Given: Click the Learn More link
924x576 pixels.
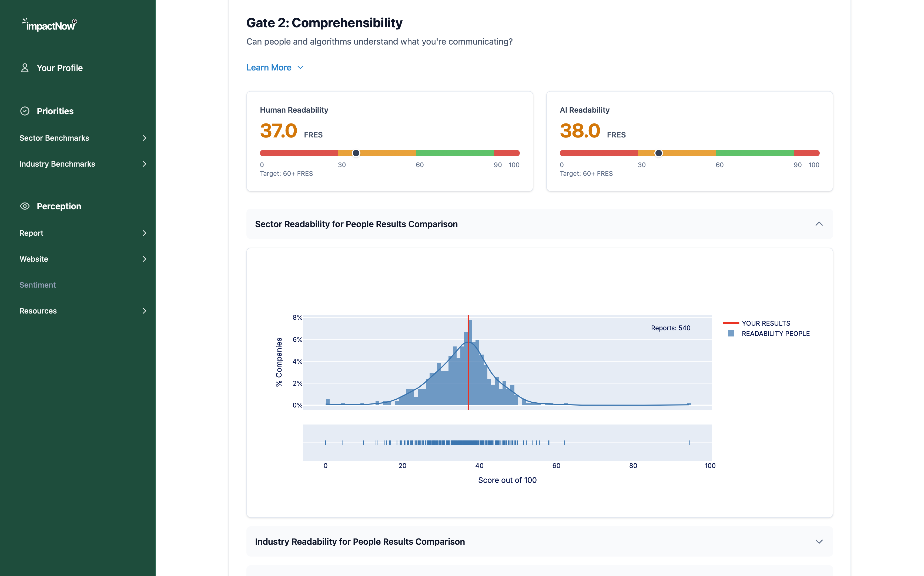Looking at the screenshot, I should point(269,68).
